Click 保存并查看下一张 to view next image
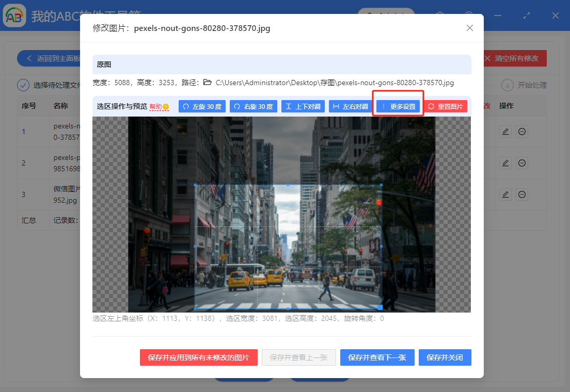The height and width of the screenshot is (392, 570). 377,357
